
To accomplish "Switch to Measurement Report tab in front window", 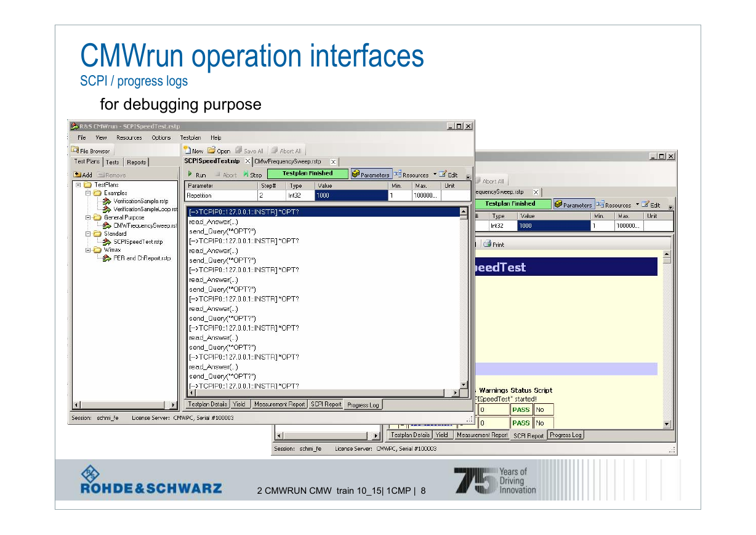I will (x=279, y=404).
